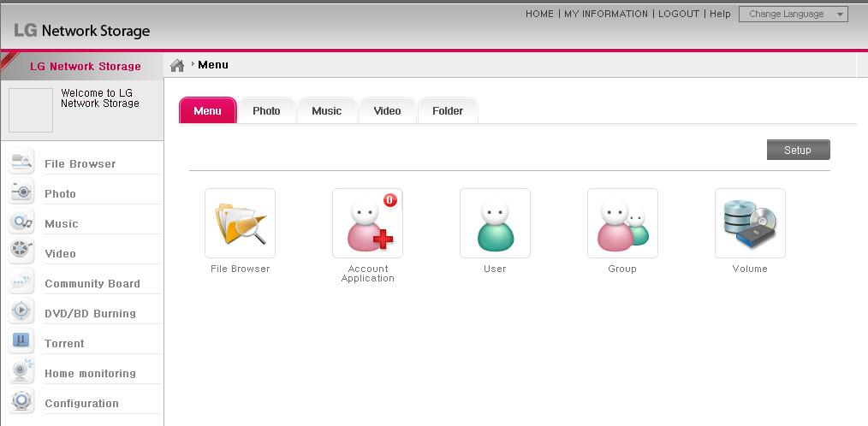The height and width of the screenshot is (426, 868).
Task: Click the Video film reel sidebar icon
Action: point(21,251)
